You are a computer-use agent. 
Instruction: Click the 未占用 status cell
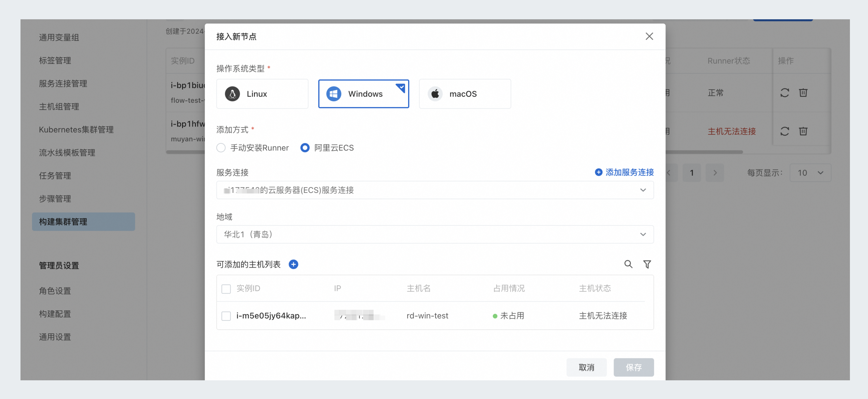pos(508,316)
